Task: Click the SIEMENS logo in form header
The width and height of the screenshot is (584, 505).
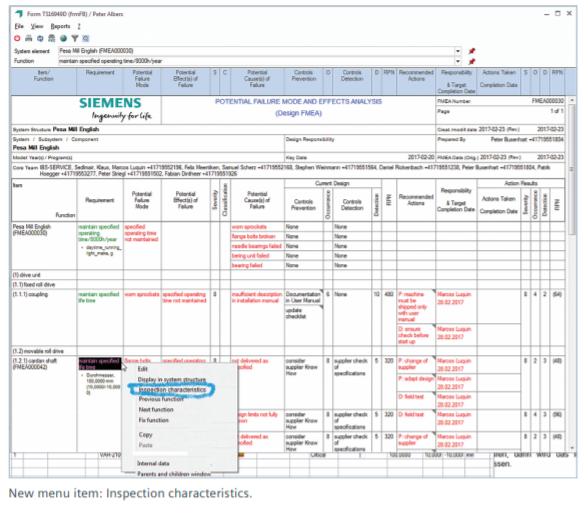Action: (x=110, y=103)
